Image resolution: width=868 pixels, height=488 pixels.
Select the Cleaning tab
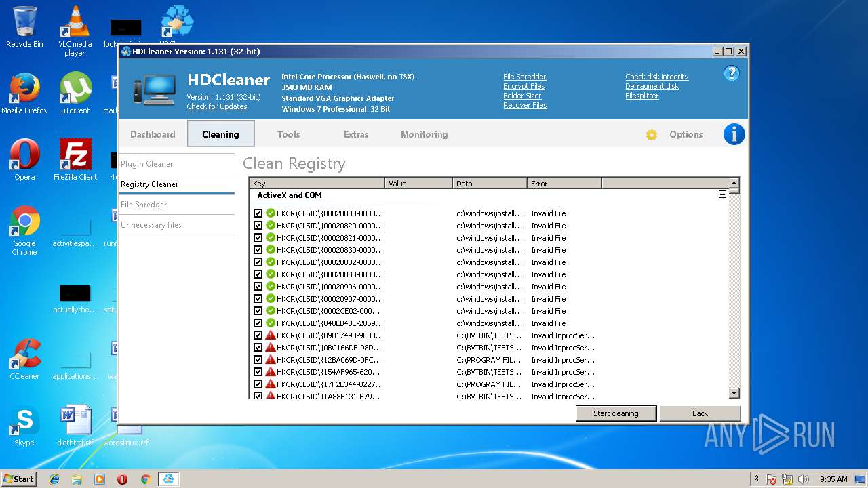click(x=220, y=134)
